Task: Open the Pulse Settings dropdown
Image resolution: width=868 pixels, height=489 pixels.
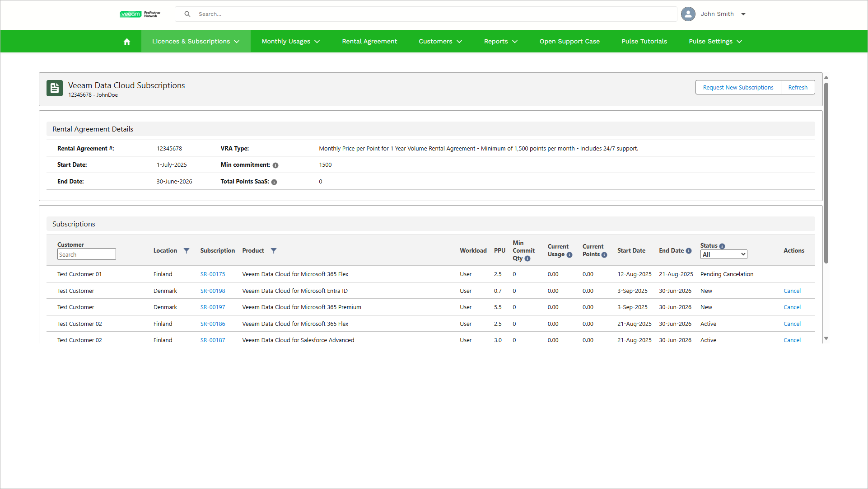Action: (715, 42)
